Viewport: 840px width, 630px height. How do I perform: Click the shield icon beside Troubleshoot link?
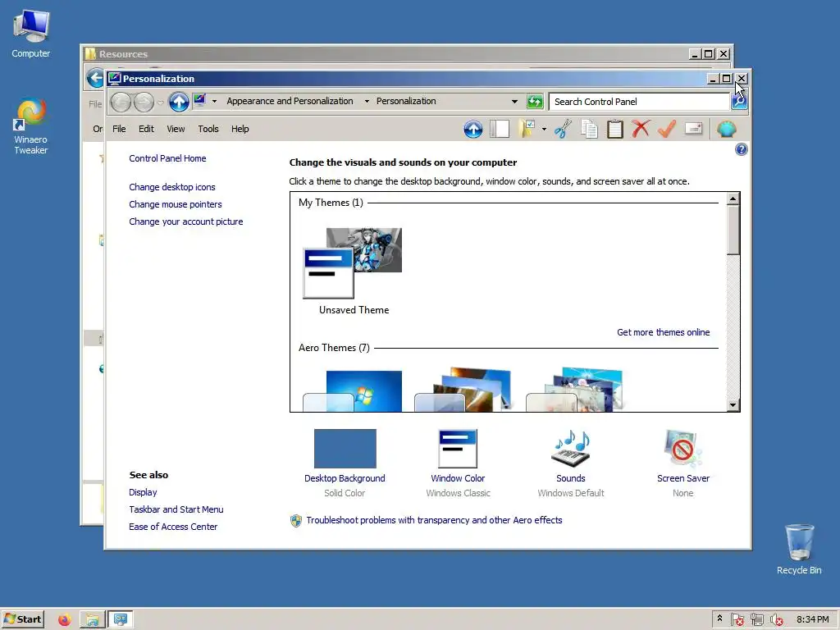click(x=295, y=521)
